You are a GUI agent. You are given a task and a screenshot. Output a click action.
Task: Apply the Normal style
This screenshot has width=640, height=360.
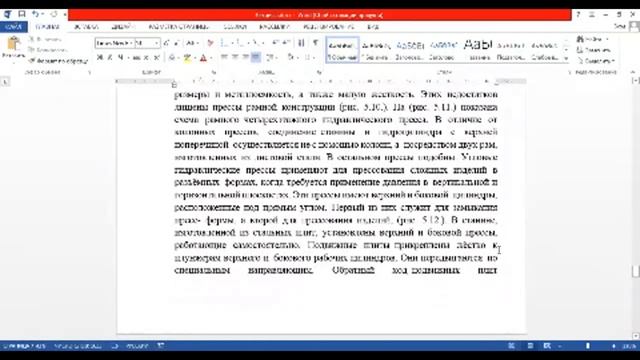[342, 50]
